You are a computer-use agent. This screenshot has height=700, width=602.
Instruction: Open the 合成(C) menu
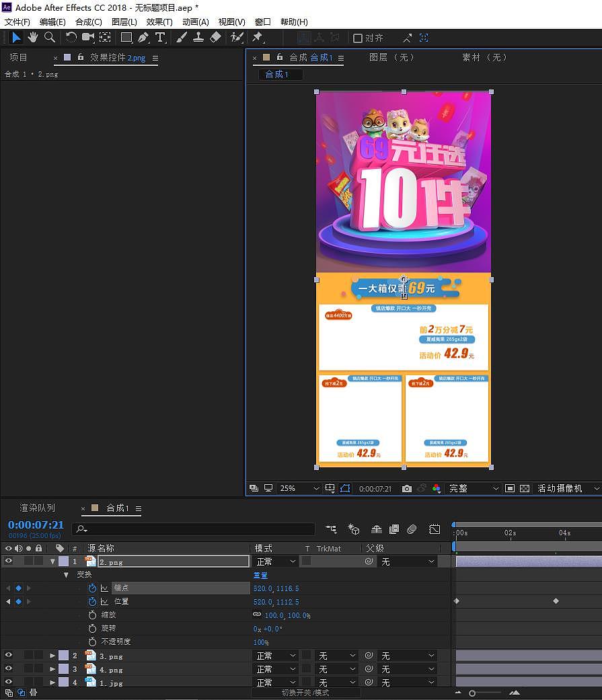(88, 22)
